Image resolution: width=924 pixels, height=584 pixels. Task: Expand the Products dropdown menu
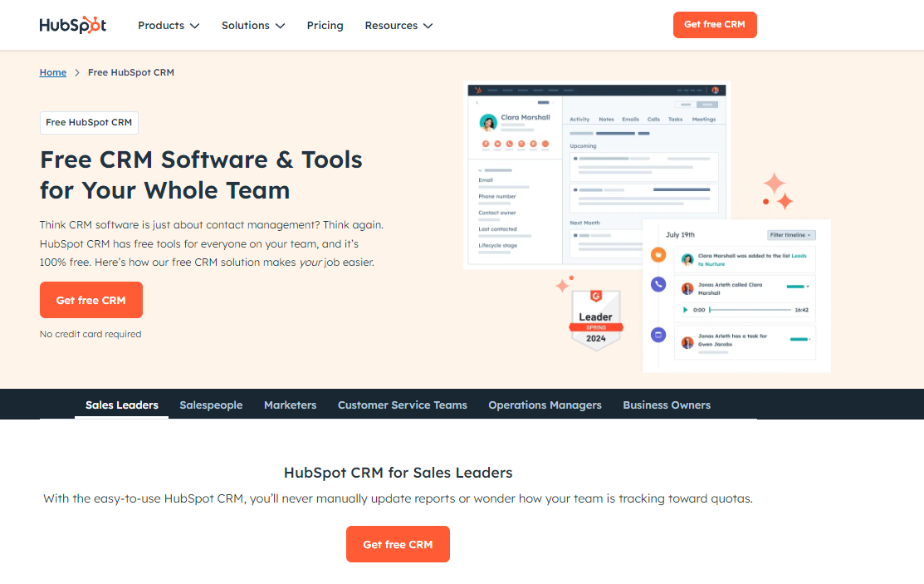[x=169, y=26]
